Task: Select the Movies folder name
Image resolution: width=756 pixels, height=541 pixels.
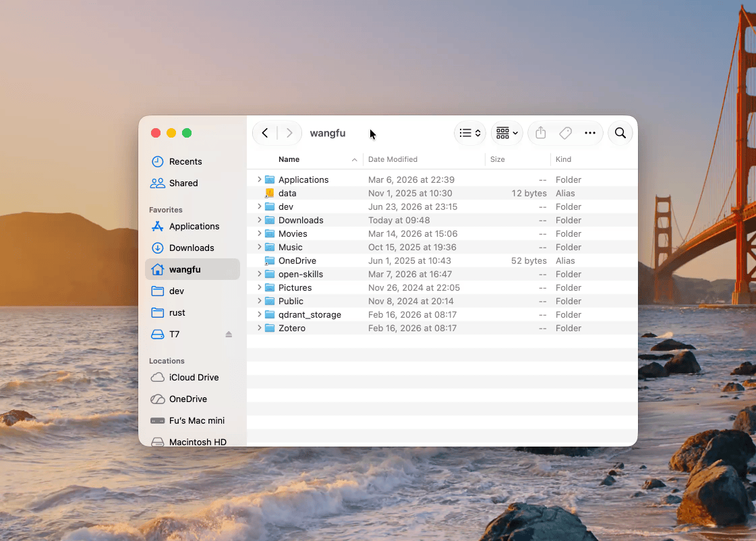Action: (x=293, y=234)
